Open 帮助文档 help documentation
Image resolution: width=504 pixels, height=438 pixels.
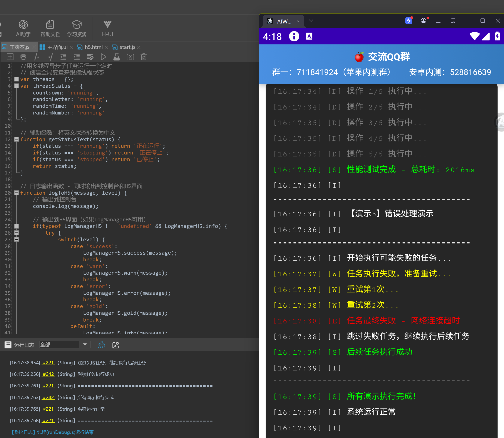pyautogui.click(x=50, y=28)
